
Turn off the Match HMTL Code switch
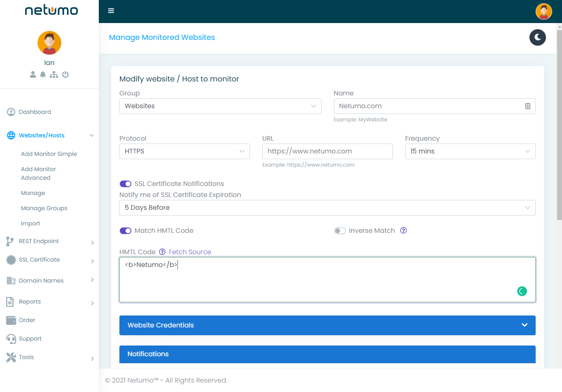(x=126, y=231)
